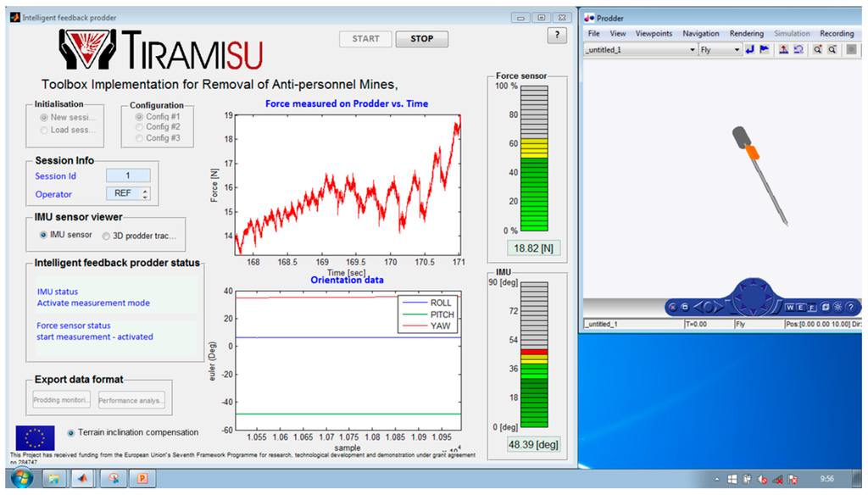Screen dimensions: 868x495
Task: Click the straighten up icon in toolbar
Action: [783, 50]
